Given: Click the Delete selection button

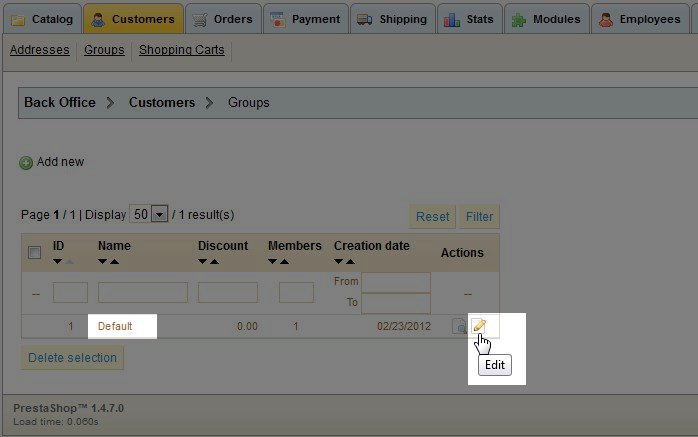Looking at the screenshot, I should (72, 358).
